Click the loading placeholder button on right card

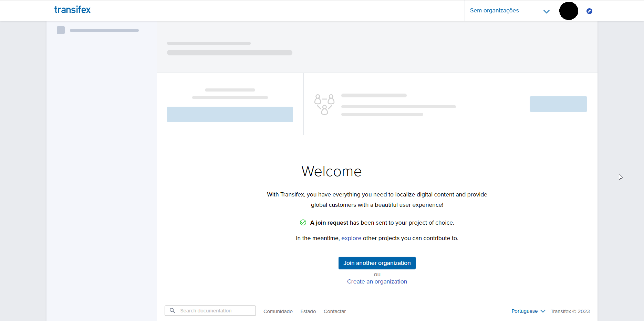tap(558, 104)
